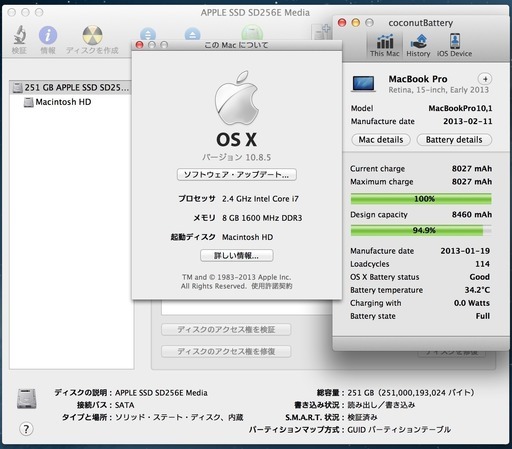Minimize the coconutBattery window
Viewport: 512px width, 449px height.
[356, 23]
